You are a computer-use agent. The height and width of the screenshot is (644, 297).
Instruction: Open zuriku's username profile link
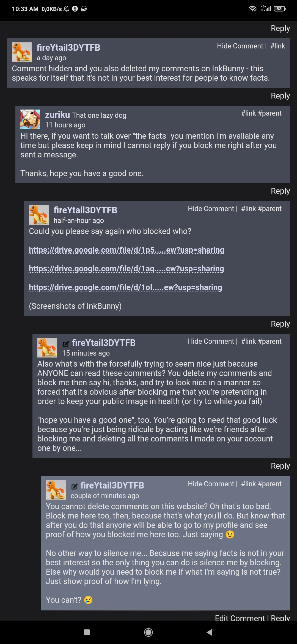[x=57, y=114]
